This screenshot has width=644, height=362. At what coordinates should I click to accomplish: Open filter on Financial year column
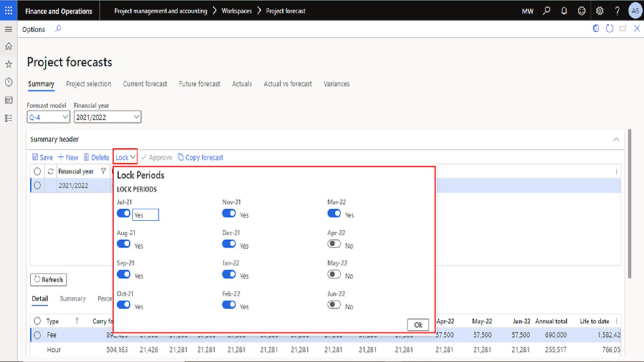click(x=103, y=171)
